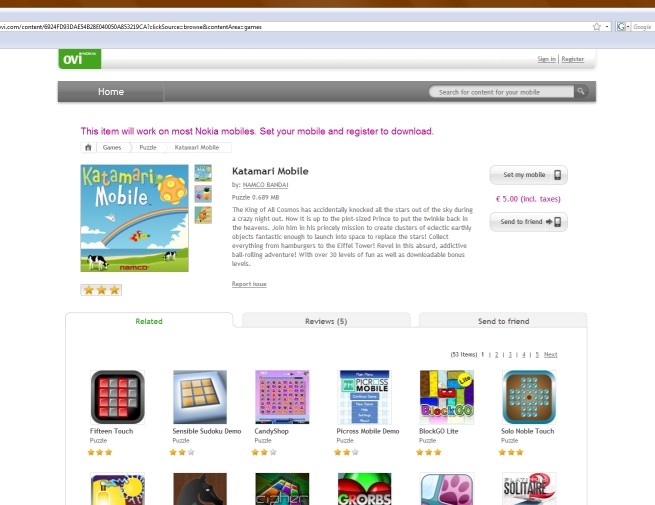The width and height of the screenshot is (655, 505).
Task: Switch to the Reviews (5) tab
Action: (x=326, y=321)
